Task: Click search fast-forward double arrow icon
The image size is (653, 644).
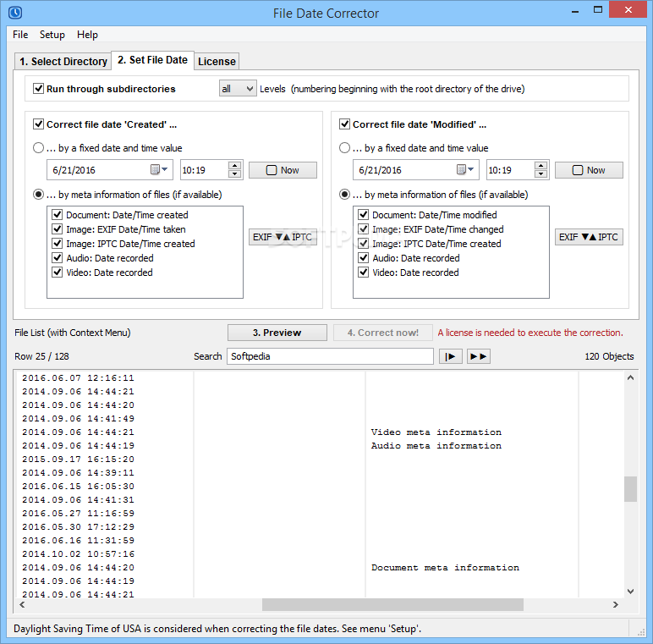Action: [x=479, y=356]
